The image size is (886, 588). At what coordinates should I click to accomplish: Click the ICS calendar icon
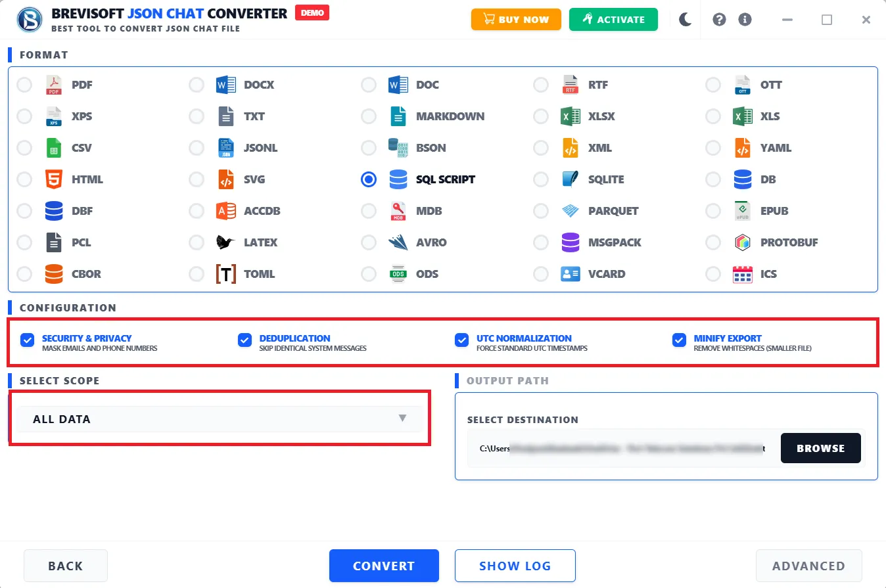coord(743,274)
